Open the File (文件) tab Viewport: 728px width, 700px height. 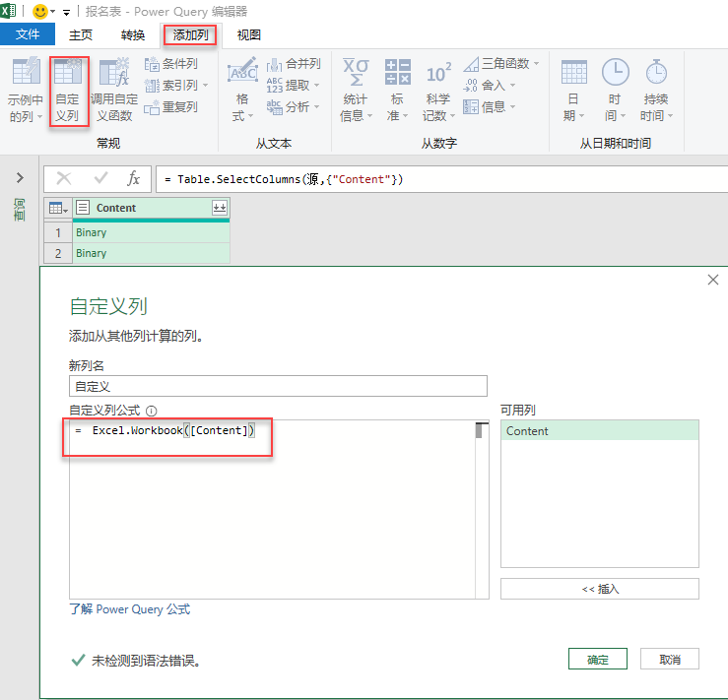point(28,34)
